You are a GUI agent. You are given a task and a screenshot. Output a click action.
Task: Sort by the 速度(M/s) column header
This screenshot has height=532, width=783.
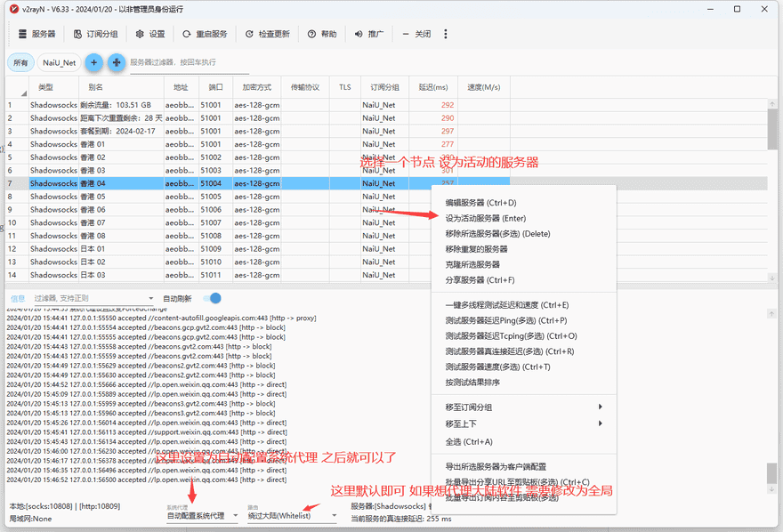tap(484, 87)
